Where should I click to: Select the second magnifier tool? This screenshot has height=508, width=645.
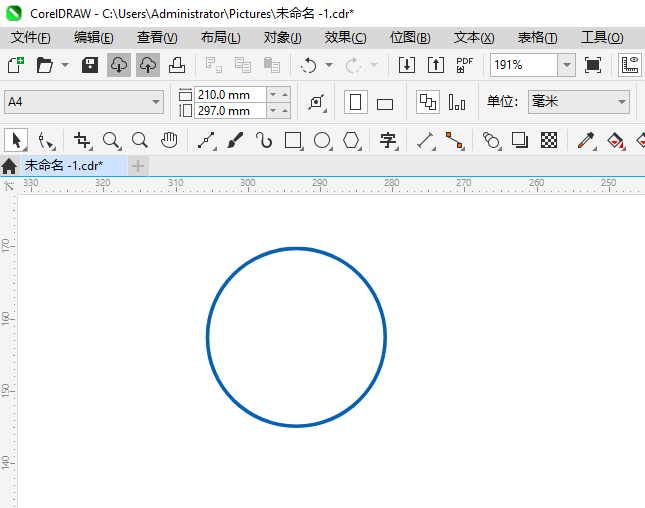coord(140,141)
